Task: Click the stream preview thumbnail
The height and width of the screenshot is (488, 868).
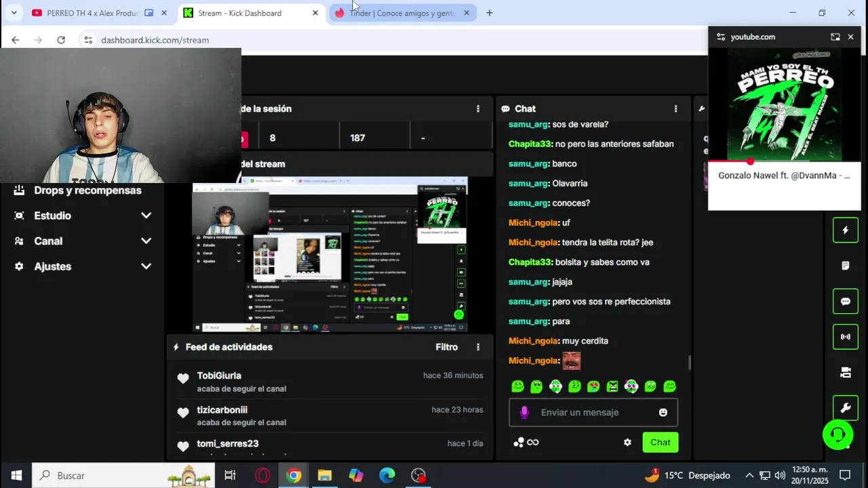Action: pos(330,255)
